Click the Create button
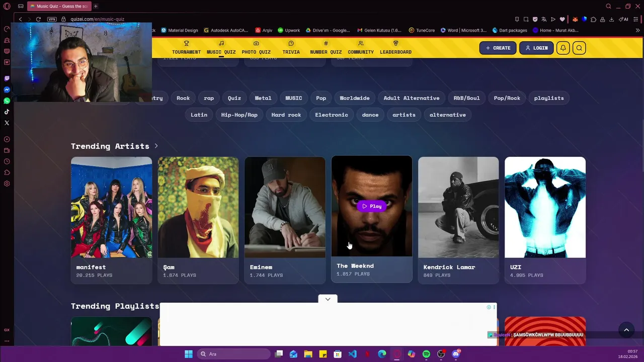 tap(498, 48)
